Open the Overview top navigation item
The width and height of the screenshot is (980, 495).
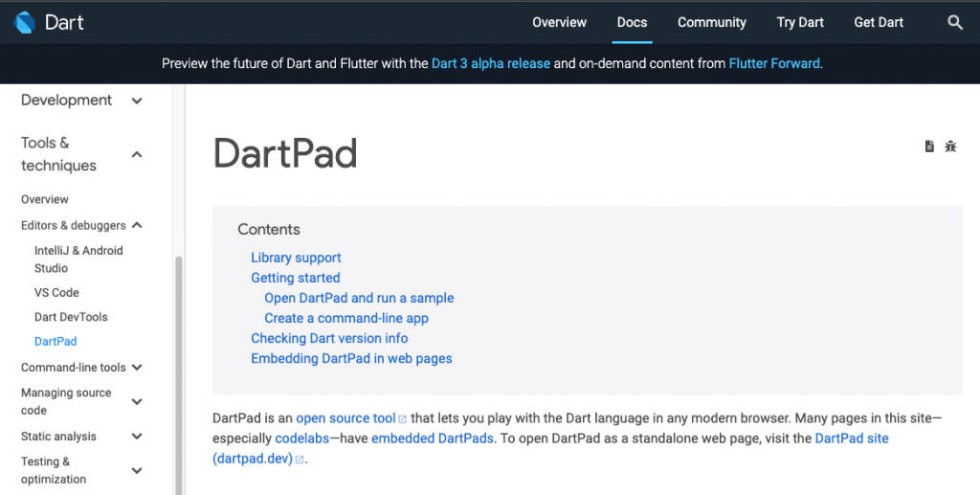(559, 23)
